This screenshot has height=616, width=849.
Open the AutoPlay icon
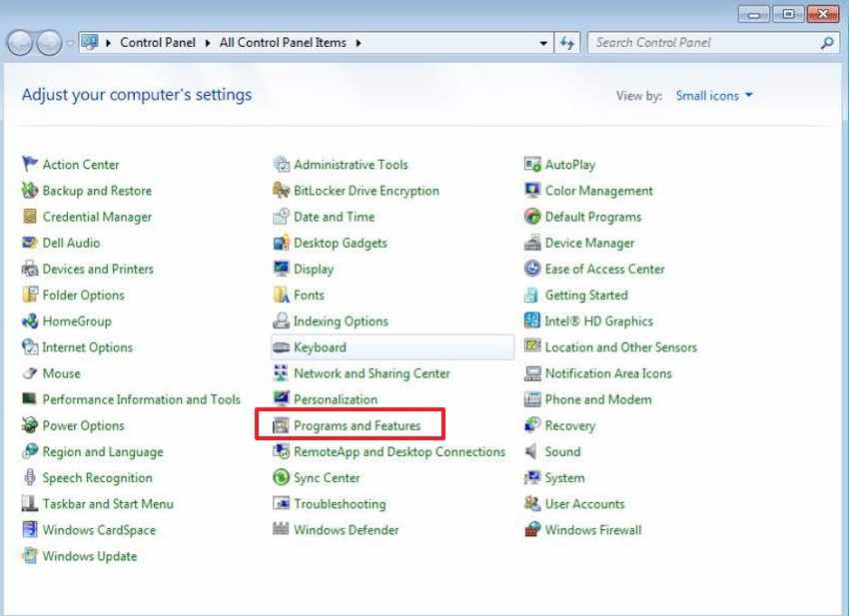[x=532, y=164]
